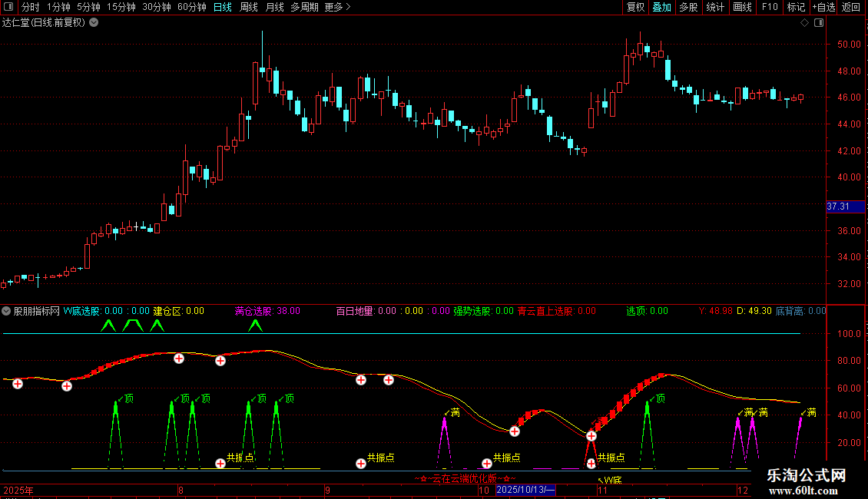Switch to 月线 monthly chart

(274, 7)
